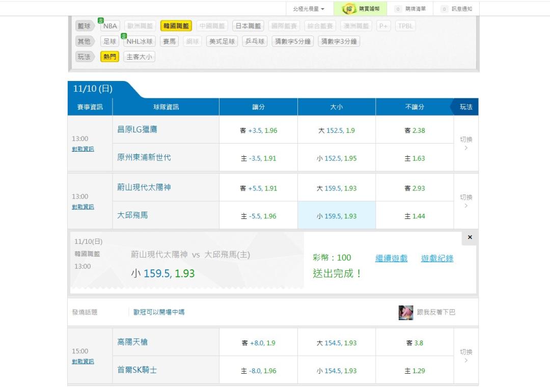Viewport: 550px width, 392px height.
Task: Pick spread 主 -3.5, 1.91
Action: pyautogui.click(x=259, y=158)
